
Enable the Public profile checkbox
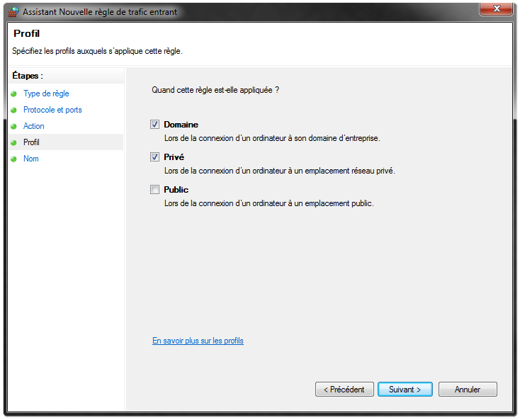[154, 190]
